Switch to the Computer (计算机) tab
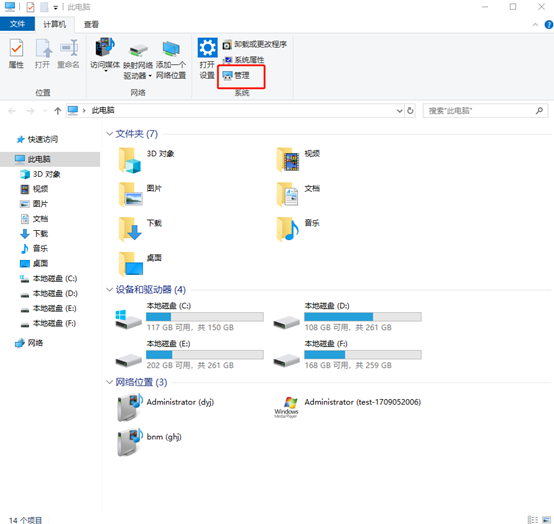This screenshot has width=554, height=524. tap(54, 24)
